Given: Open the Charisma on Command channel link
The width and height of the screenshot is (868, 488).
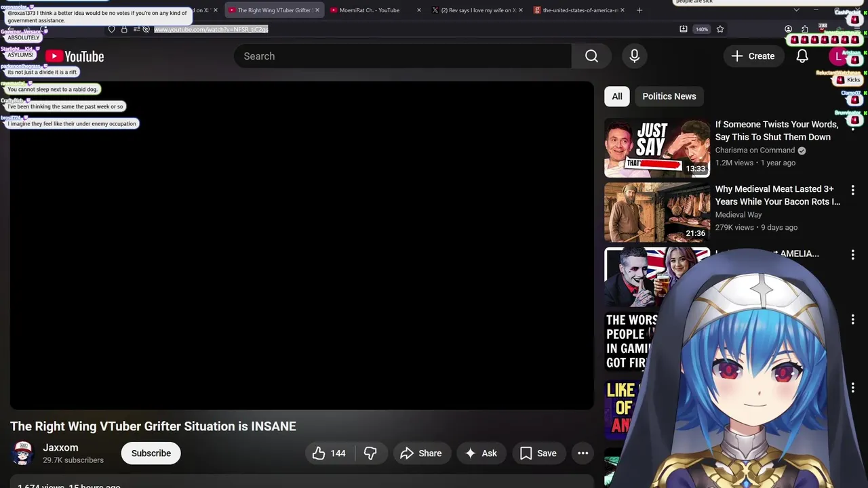Looking at the screenshot, I should coord(755,150).
